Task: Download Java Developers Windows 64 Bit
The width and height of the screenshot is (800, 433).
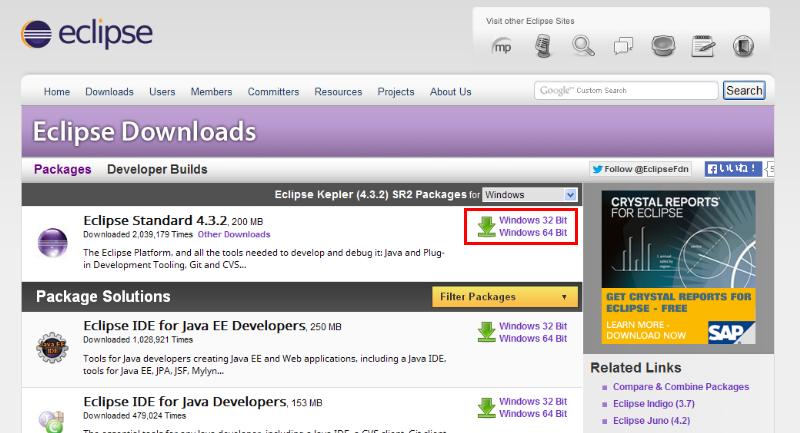Action: pos(533,414)
